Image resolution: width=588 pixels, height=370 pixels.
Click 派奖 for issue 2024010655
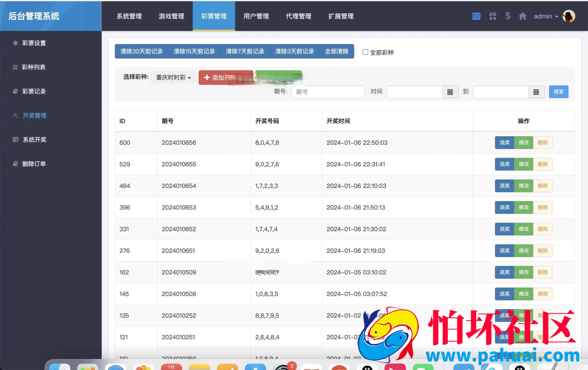click(x=504, y=164)
